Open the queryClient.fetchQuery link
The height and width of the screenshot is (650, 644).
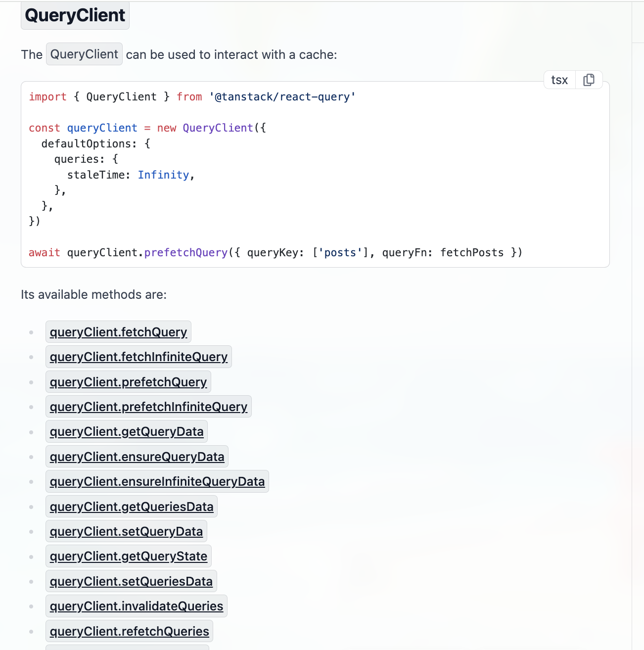[x=118, y=332]
